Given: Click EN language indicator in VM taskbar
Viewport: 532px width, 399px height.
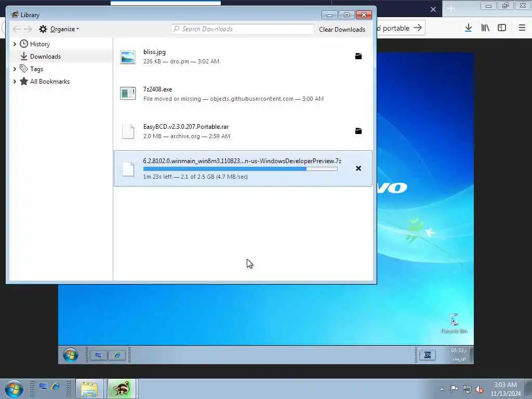Looking at the screenshot, I should click(428, 355).
